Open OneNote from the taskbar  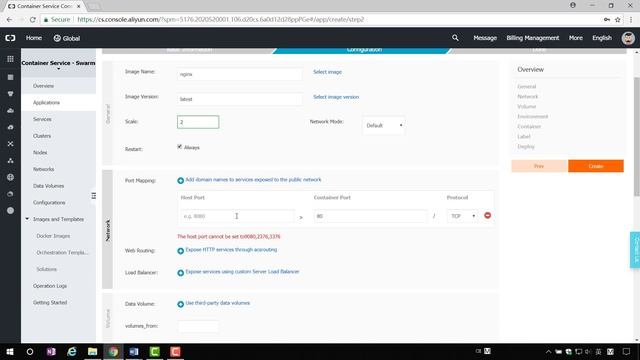[51, 351]
